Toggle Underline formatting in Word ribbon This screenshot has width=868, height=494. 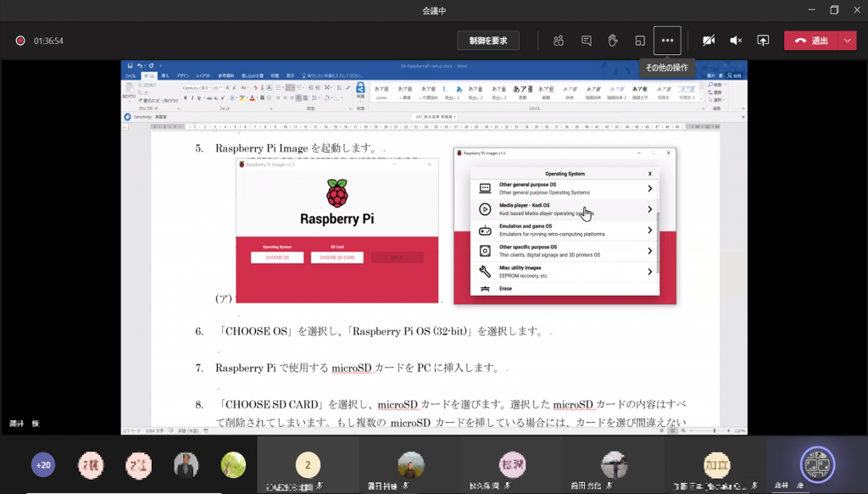pyautogui.click(x=199, y=98)
